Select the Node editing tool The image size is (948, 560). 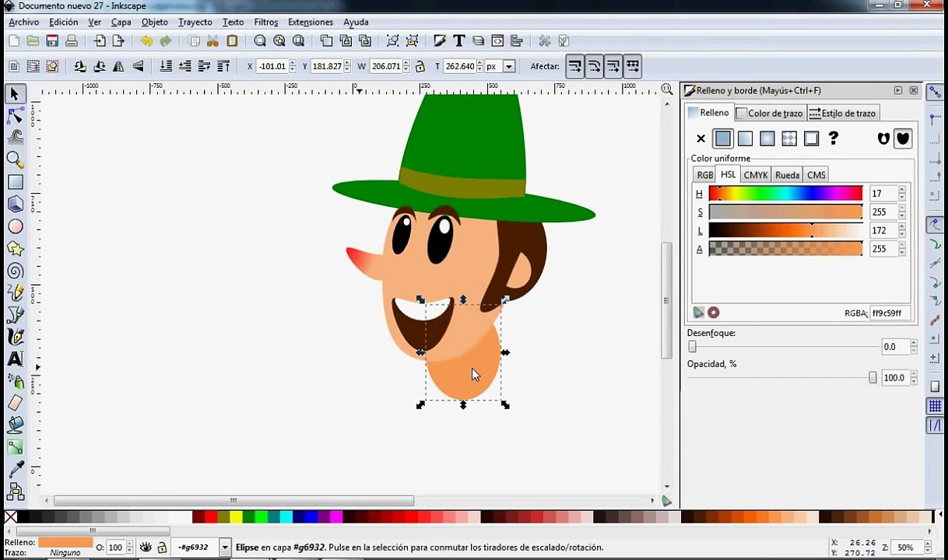(15, 116)
